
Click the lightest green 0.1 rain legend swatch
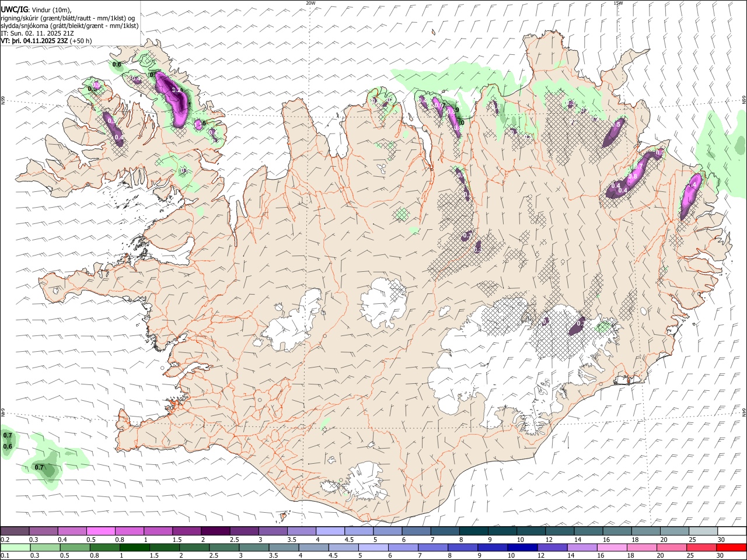15,548
